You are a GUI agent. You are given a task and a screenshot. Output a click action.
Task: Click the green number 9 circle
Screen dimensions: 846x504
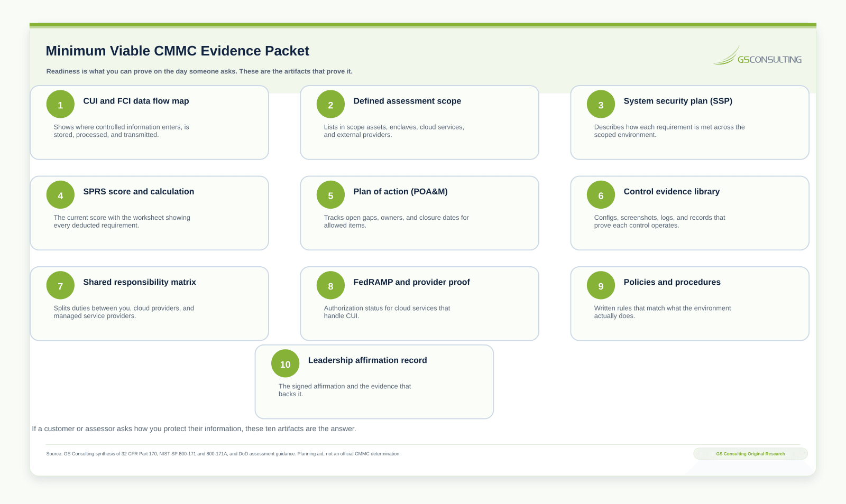601,286
